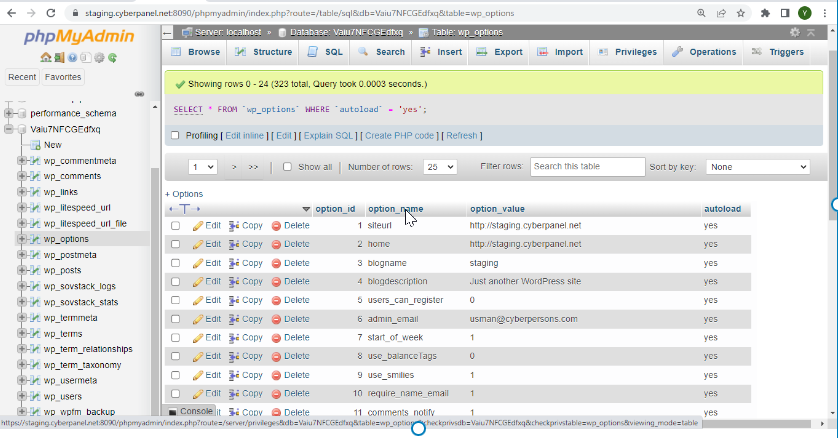Switch to the Structure tab
838x438 pixels.
click(x=262, y=52)
